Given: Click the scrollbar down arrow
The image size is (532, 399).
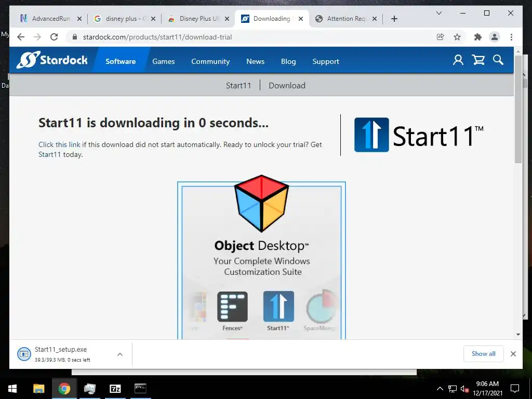Looking at the screenshot, I should click(518, 335).
